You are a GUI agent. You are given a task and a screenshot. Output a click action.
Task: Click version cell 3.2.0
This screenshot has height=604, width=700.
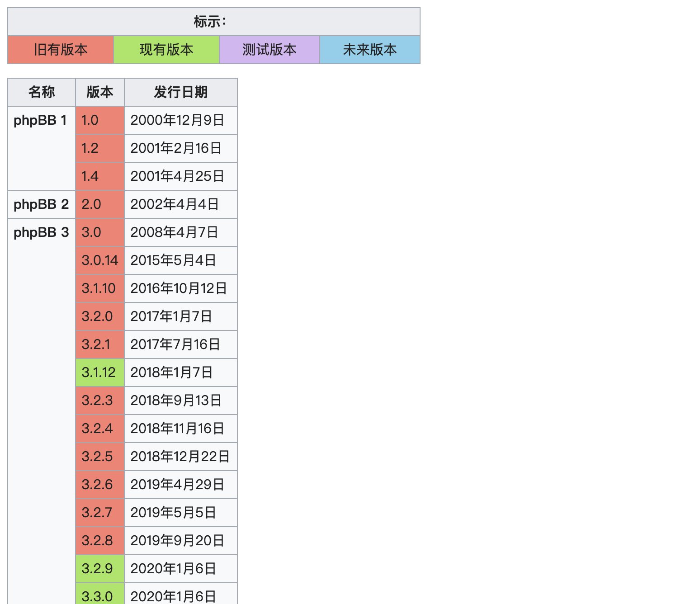pos(100,316)
